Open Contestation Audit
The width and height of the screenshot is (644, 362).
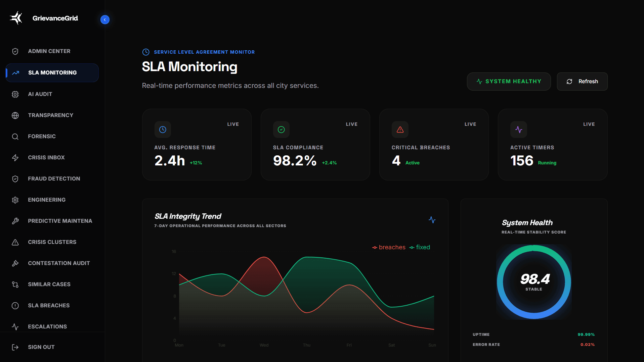tap(52, 263)
